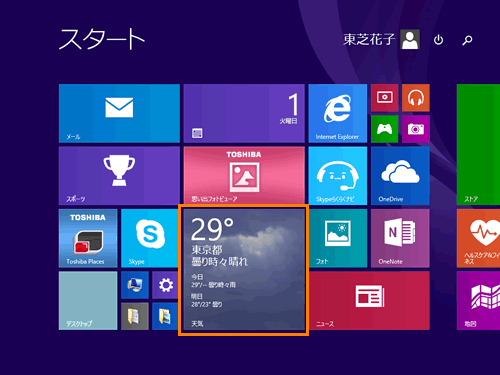This screenshot has height=375, width=500.
Task: Open the calendar tile showing 1 火曜日
Action: tap(244, 113)
